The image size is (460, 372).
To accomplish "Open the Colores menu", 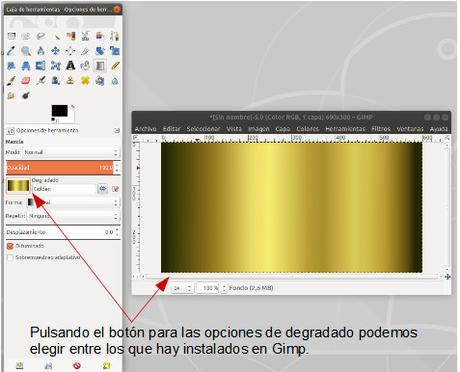I will tap(308, 129).
